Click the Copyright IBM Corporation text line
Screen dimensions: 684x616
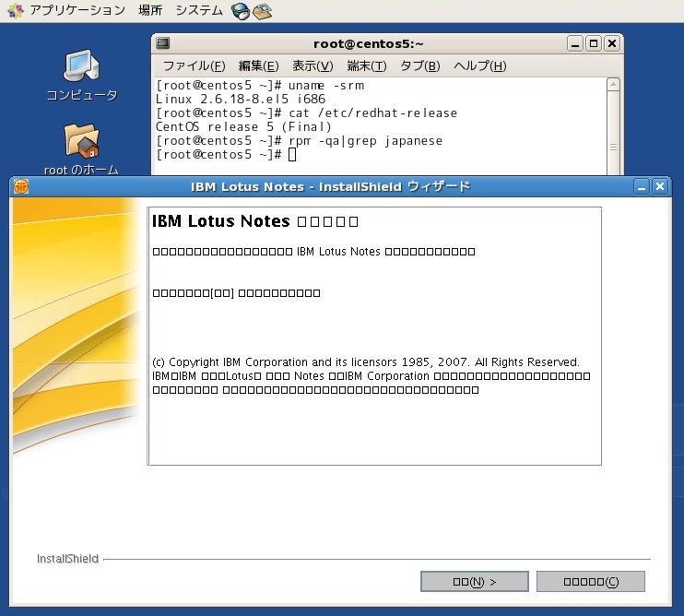pyautogui.click(x=366, y=362)
